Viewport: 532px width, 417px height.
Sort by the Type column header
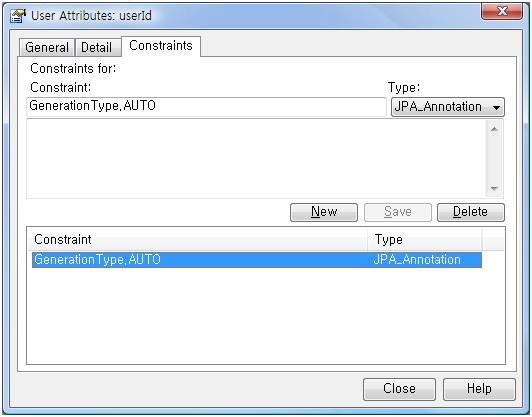click(x=425, y=240)
